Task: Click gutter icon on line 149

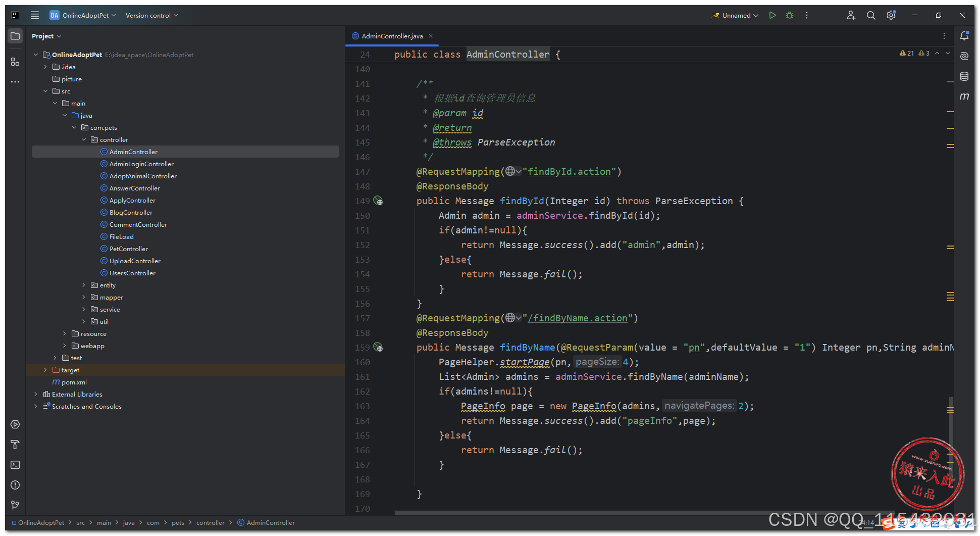Action: coord(378,201)
